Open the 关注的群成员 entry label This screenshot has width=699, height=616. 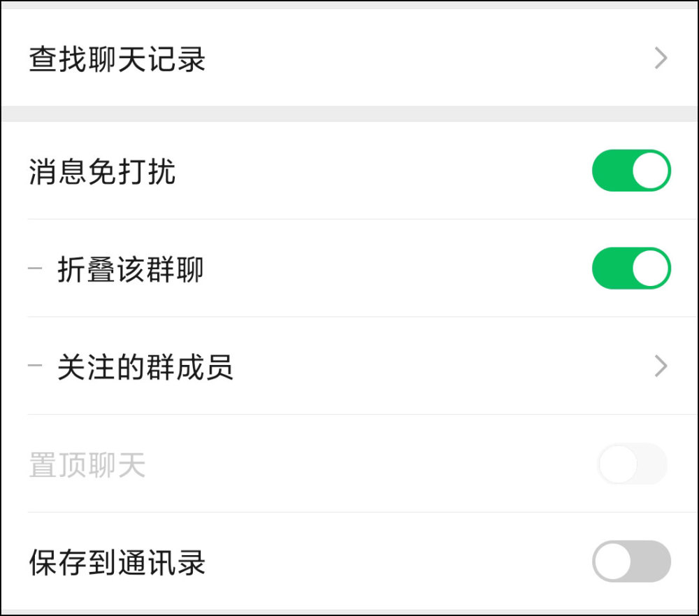coord(145,367)
